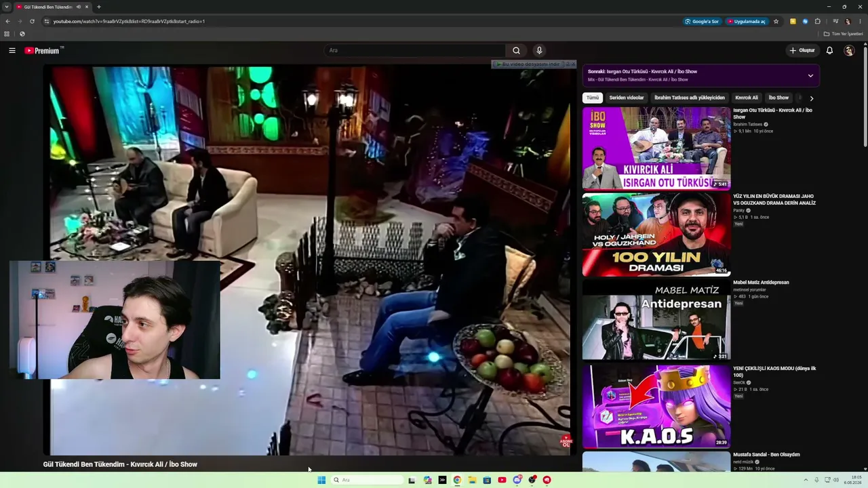Click the Uygulamada aç button
Image resolution: width=868 pixels, height=488 pixels.
coord(747,21)
